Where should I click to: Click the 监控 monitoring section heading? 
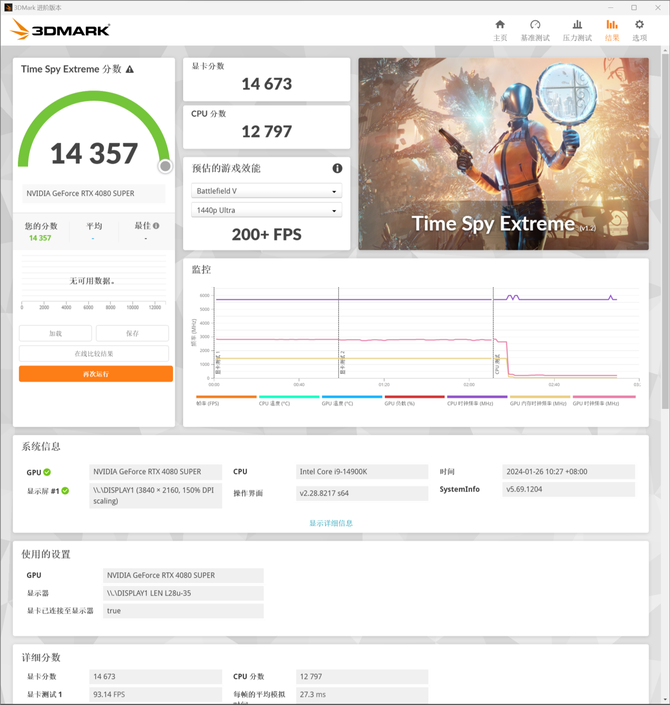pyautogui.click(x=201, y=270)
